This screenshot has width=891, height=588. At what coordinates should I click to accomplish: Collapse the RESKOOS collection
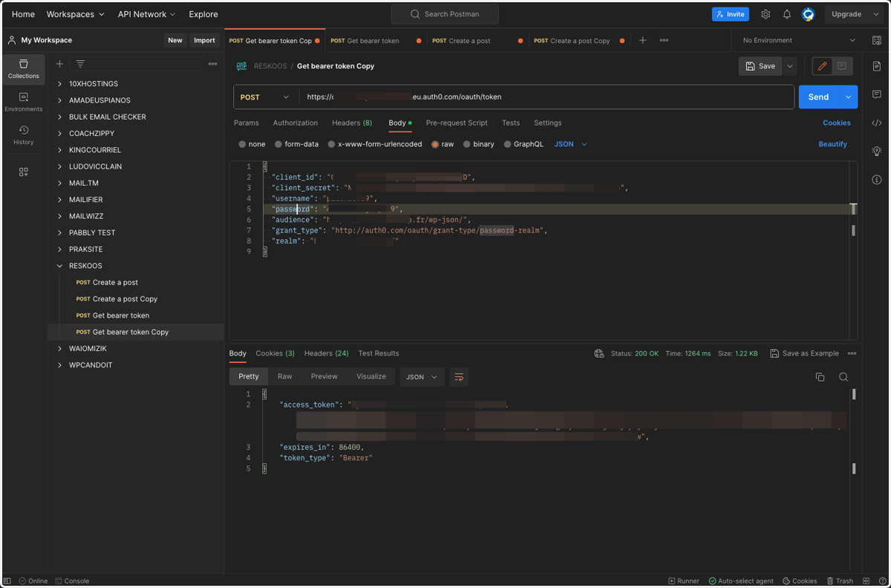pos(59,266)
